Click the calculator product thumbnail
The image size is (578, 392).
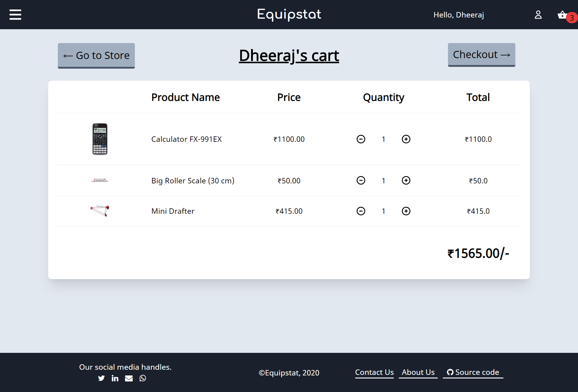[100, 139]
